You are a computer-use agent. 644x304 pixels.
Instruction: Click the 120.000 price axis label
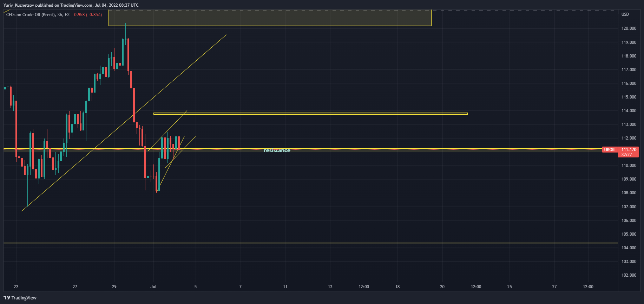click(x=629, y=28)
